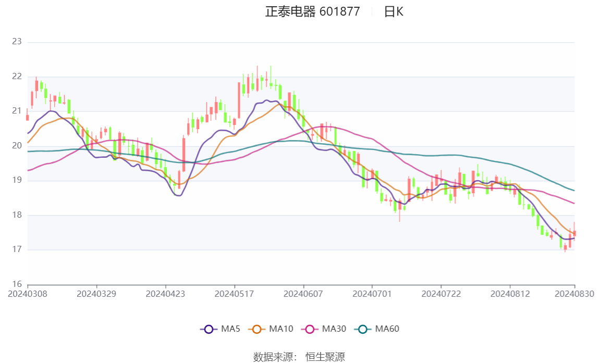Click the 20240701 date axis label
598x364 pixels.
372,294
